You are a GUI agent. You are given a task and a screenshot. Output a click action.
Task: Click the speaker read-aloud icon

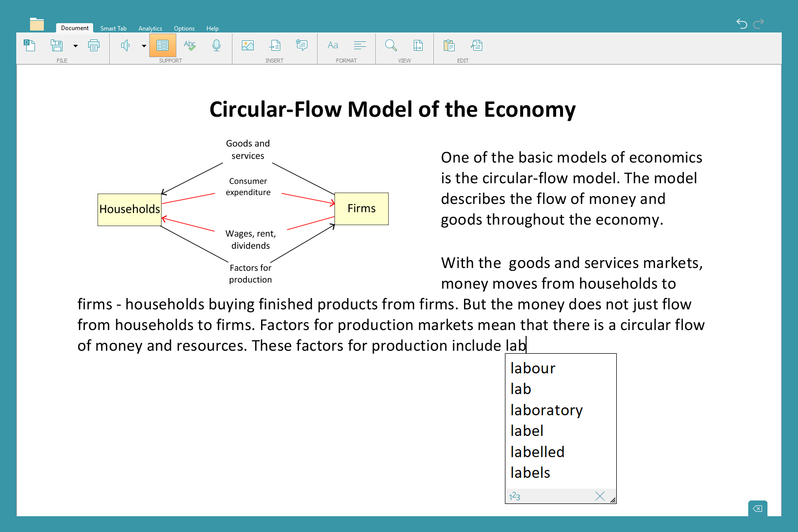point(125,46)
